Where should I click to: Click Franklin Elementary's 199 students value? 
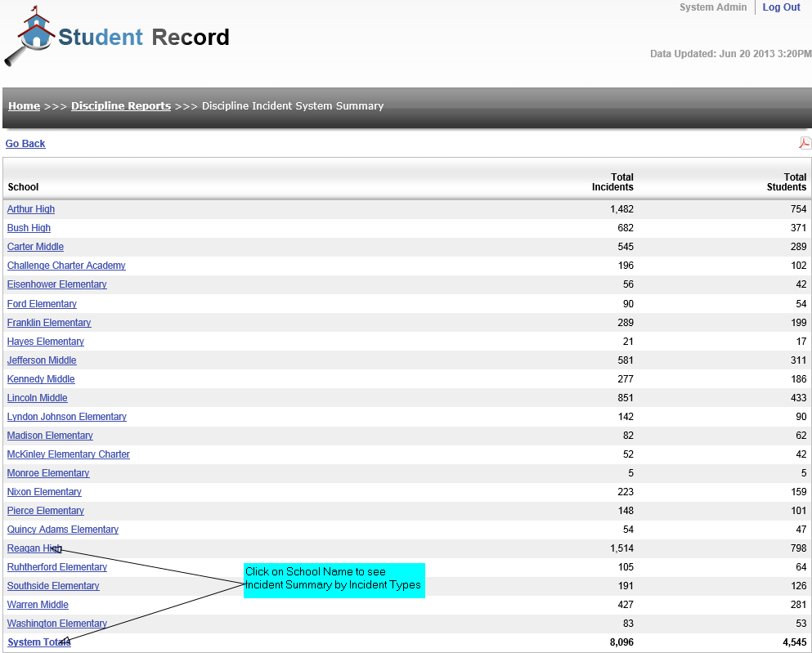coord(799,322)
